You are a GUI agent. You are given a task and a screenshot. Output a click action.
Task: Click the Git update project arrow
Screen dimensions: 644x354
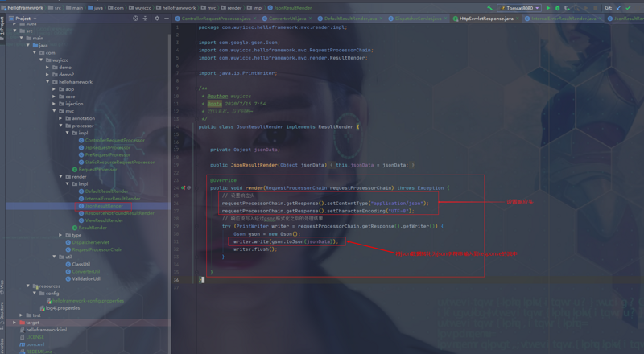(618, 8)
